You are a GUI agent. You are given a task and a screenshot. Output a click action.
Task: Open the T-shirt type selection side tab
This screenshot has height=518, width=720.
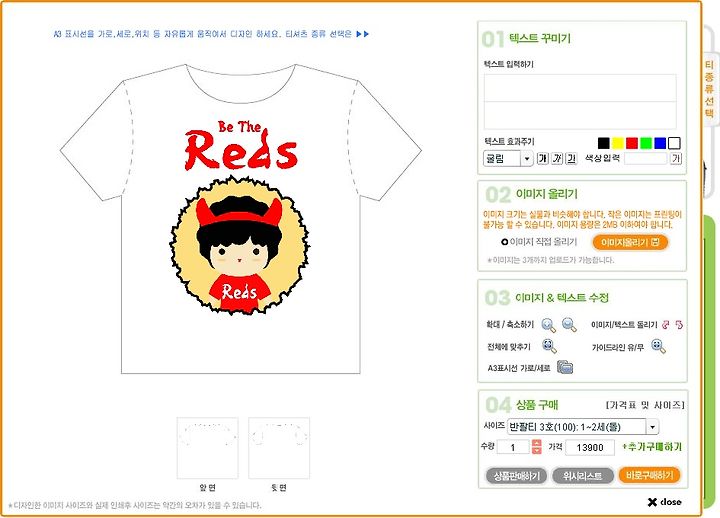(709, 89)
